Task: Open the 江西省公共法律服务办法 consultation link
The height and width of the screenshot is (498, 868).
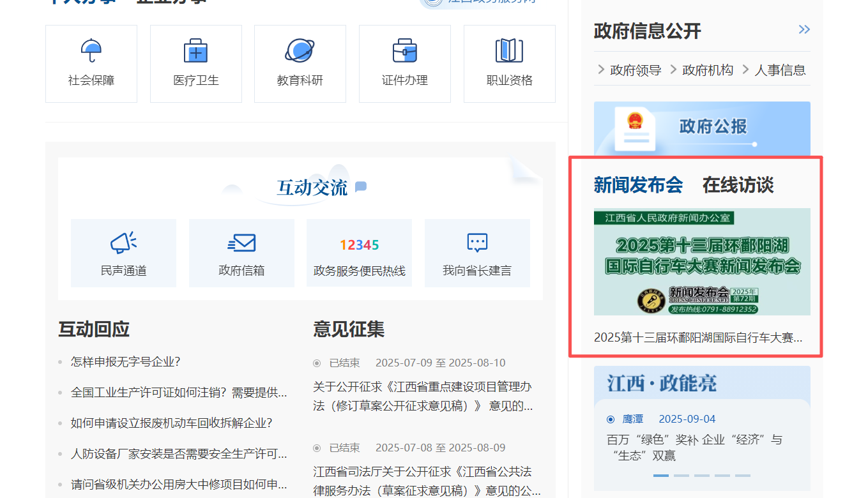Action: coord(427,481)
